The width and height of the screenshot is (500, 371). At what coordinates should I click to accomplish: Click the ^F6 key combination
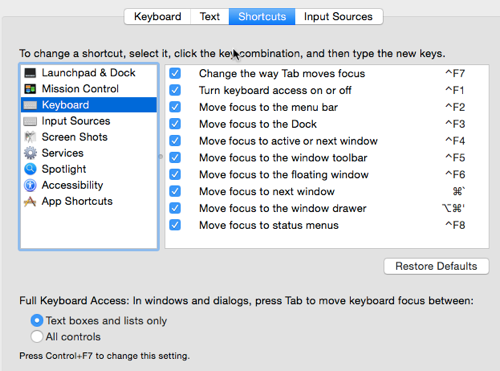pos(455,174)
